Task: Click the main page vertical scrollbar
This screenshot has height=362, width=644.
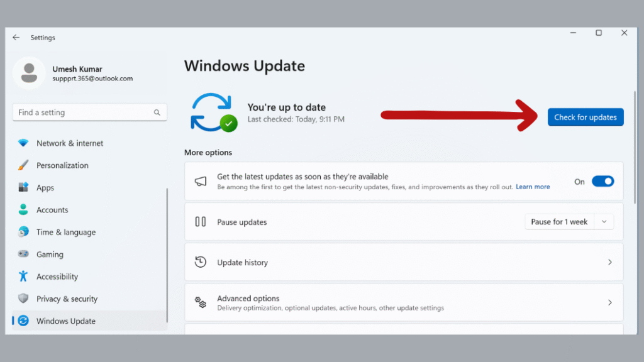Action: tap(635, 148)
